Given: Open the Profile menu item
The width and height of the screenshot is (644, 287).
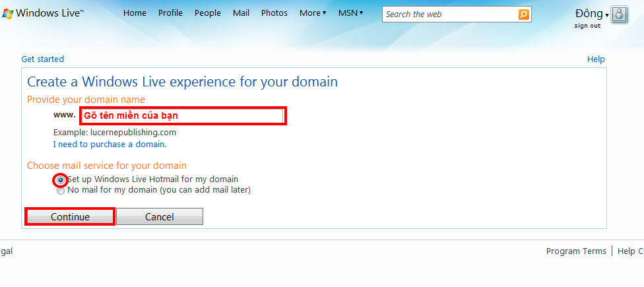Looking at the screenshot, I should coord(170,13).
